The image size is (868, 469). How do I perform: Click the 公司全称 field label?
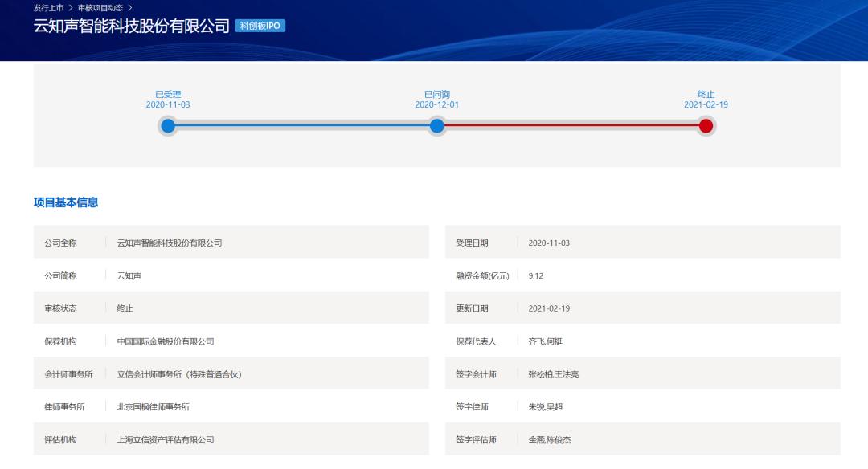coord(60,243)
